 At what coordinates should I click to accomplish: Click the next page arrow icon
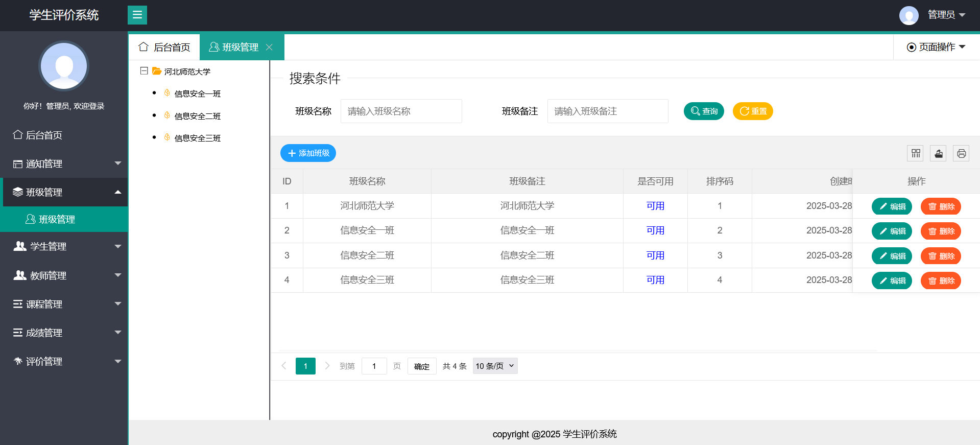(327, 366)
